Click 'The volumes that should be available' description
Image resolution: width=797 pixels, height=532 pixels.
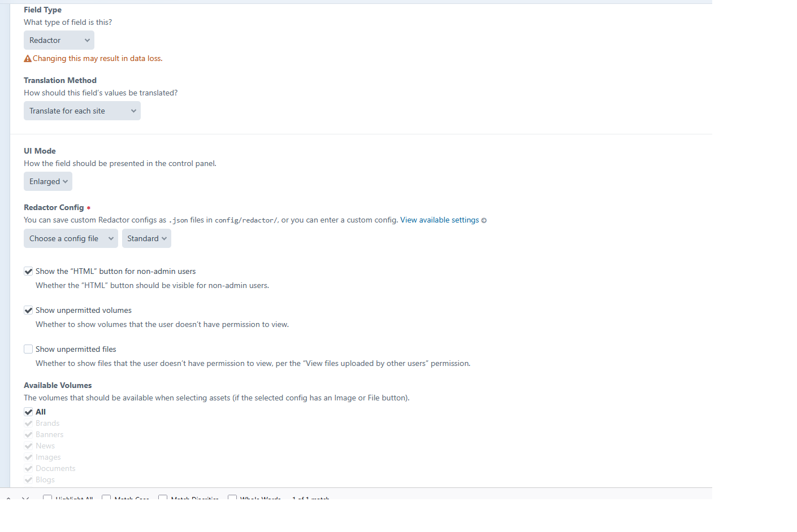click(217, 398)
